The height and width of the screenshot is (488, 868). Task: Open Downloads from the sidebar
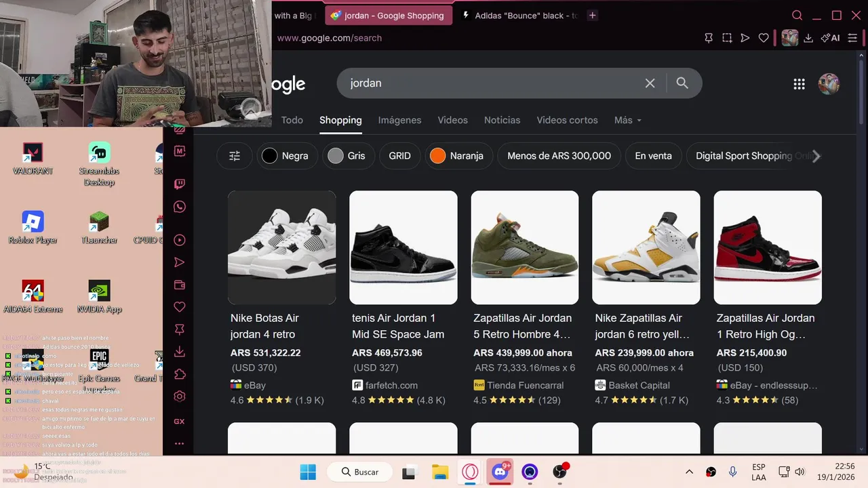coord(180,352)
